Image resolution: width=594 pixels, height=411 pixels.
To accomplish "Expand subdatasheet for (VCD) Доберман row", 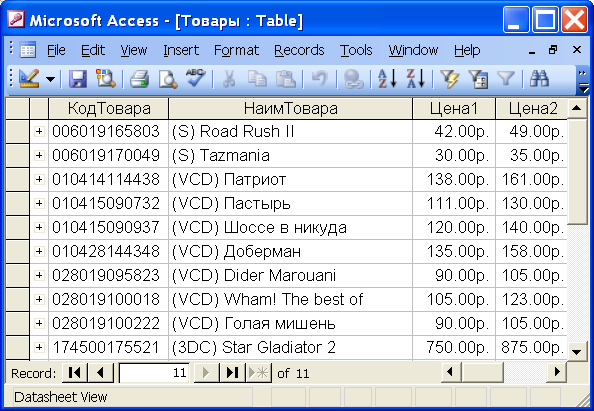I will 39,251.
